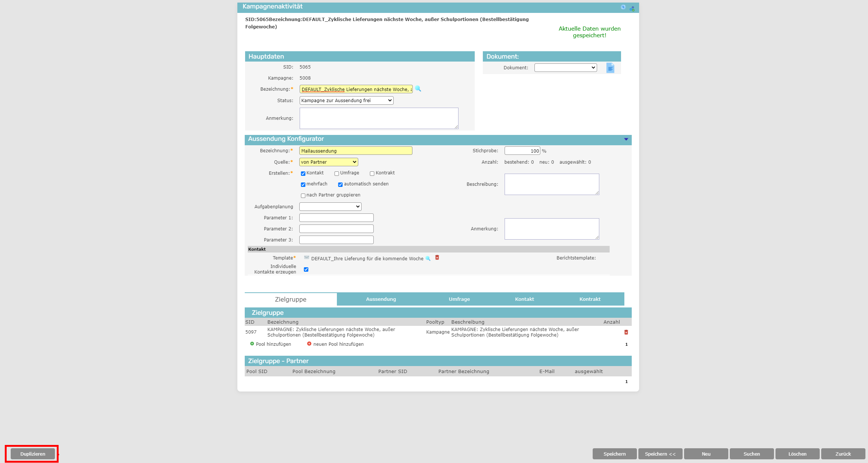868x463 pixels.
Task: Click the gears with checkmark icon
Action: tap(632, 8)
